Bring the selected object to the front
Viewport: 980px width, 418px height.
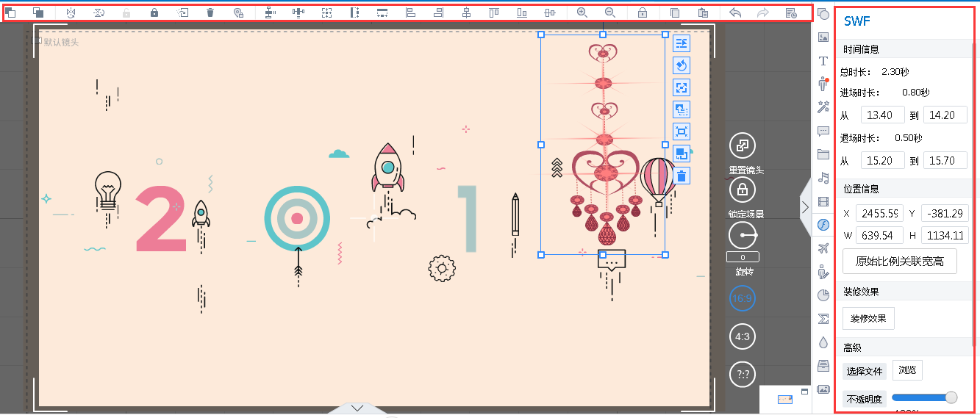pos(10,12)
